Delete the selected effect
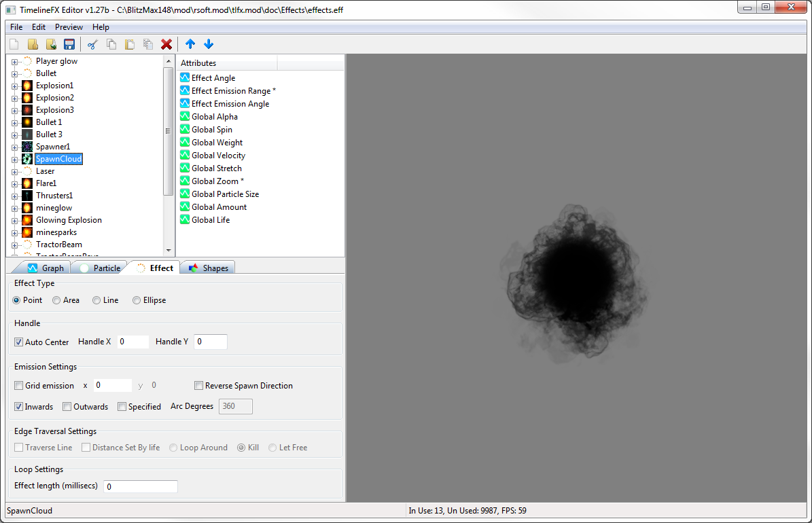Viewport: 812px width, 523px height. pyautogui.click(x=166, y=44)
